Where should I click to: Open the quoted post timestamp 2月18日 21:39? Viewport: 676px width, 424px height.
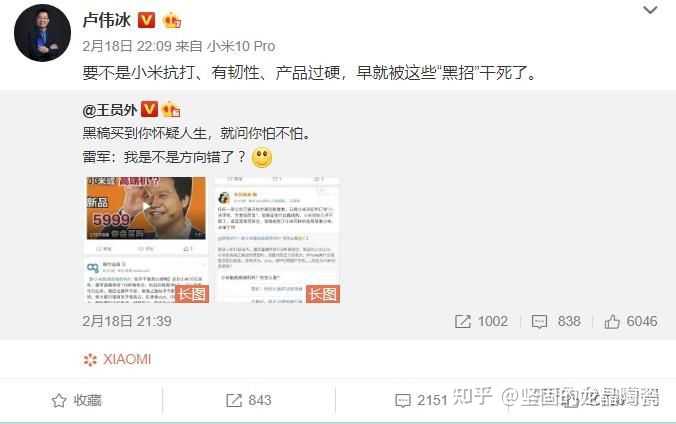point(127,321)
